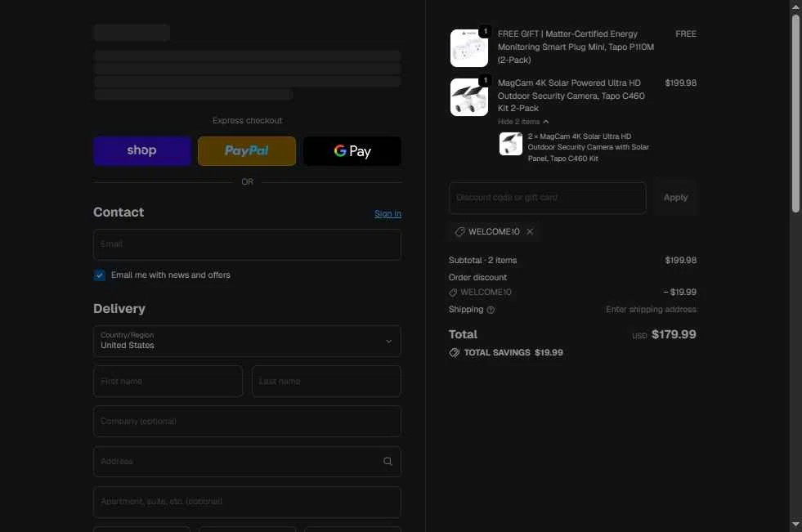The height and width of the screenshot is (532, 802).
Task: Collapse the Hide 2 items list
Action: click(523, 122)
